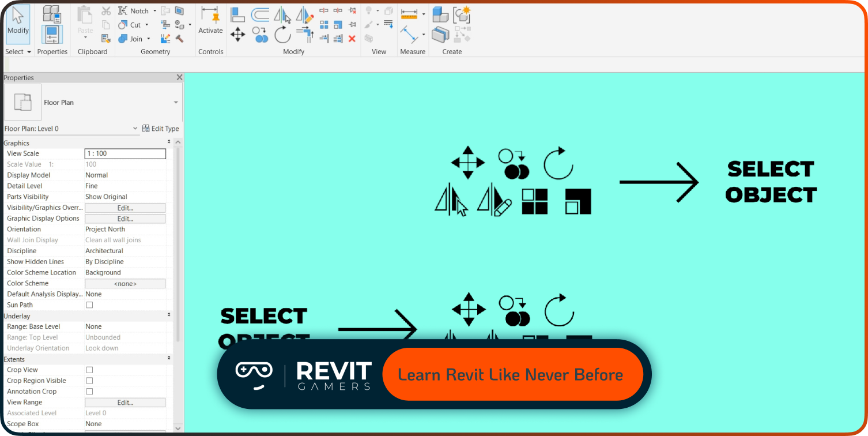Click the Properties panel vertical scrollbar
The width and height of the screenshot is (868, 436).
178,242
